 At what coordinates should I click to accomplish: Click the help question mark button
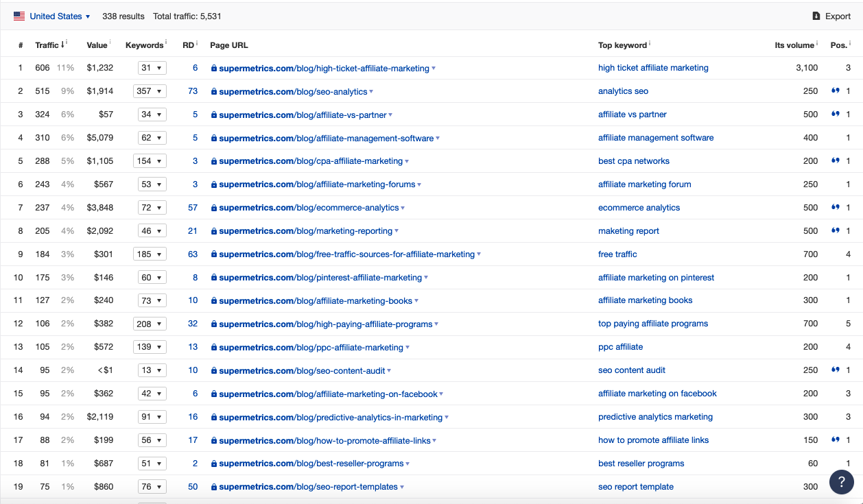pyautogui.click(x=841, y=481)
